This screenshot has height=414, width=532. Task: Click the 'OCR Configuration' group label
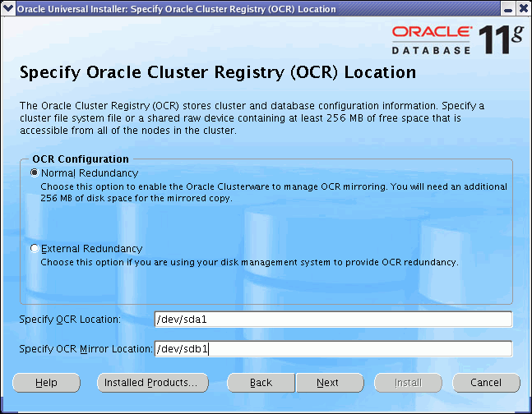[x=81, y=159]
